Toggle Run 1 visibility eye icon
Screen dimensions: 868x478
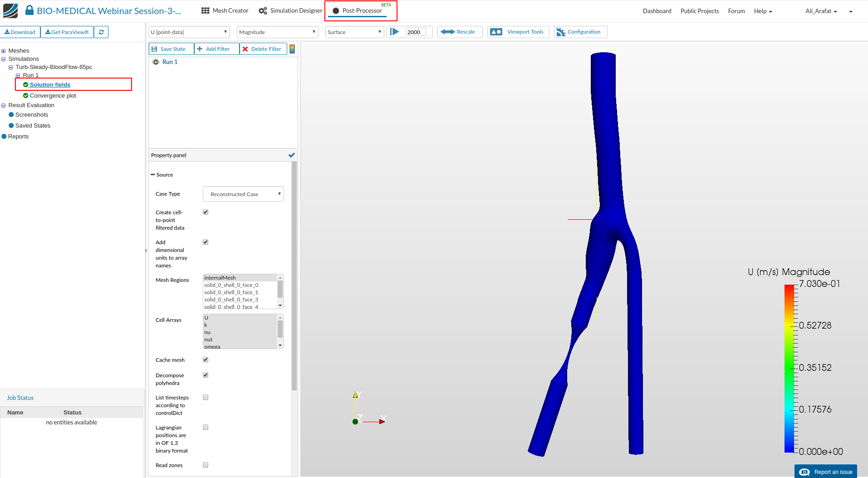156,62
